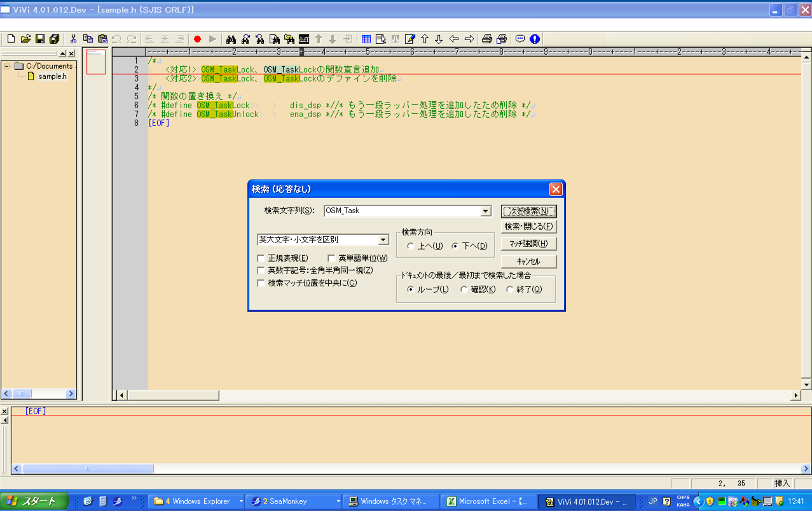This screenshot has width=812, height=511.
Task: Expand the 英大文字・小文字を区別 combo box
Action: click(x=383, y=240)
